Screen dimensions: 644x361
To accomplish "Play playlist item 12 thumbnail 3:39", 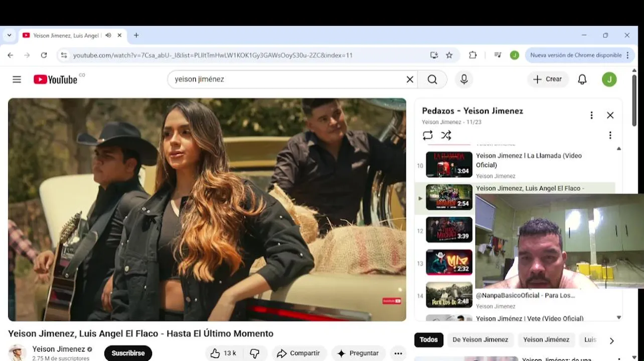I will pyautogui.click(x=449, y=230).
